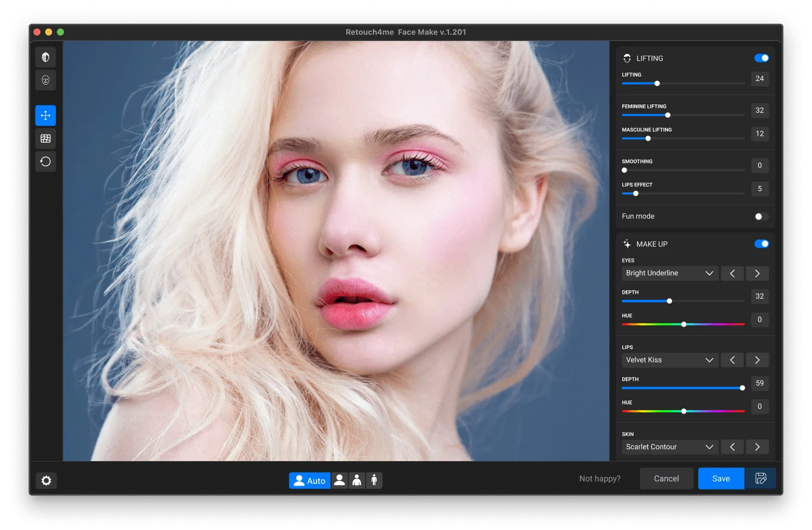The width and height of the screenshot is (812, 530).
Task: Activate the Move tool in the sidebar
Action: (x=45, y=115)
